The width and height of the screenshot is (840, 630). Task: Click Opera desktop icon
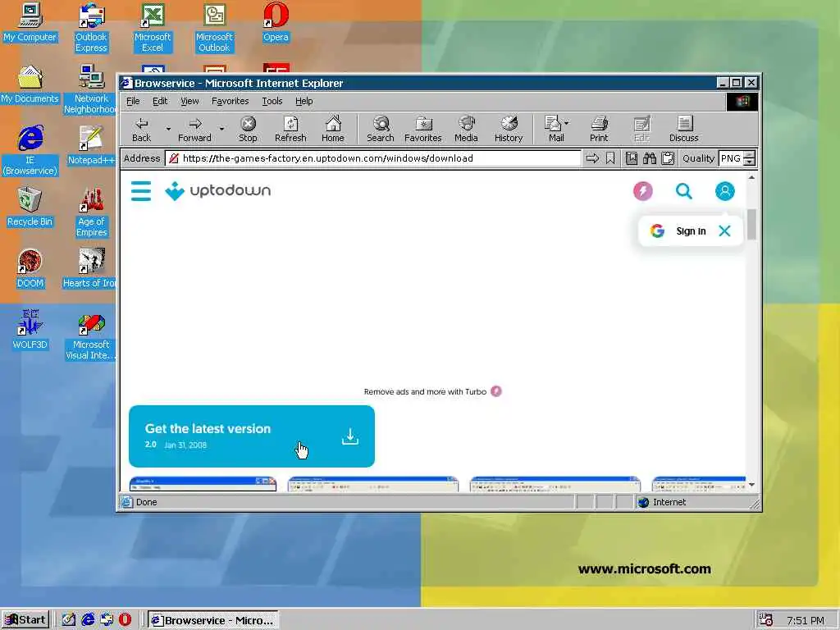276,23
